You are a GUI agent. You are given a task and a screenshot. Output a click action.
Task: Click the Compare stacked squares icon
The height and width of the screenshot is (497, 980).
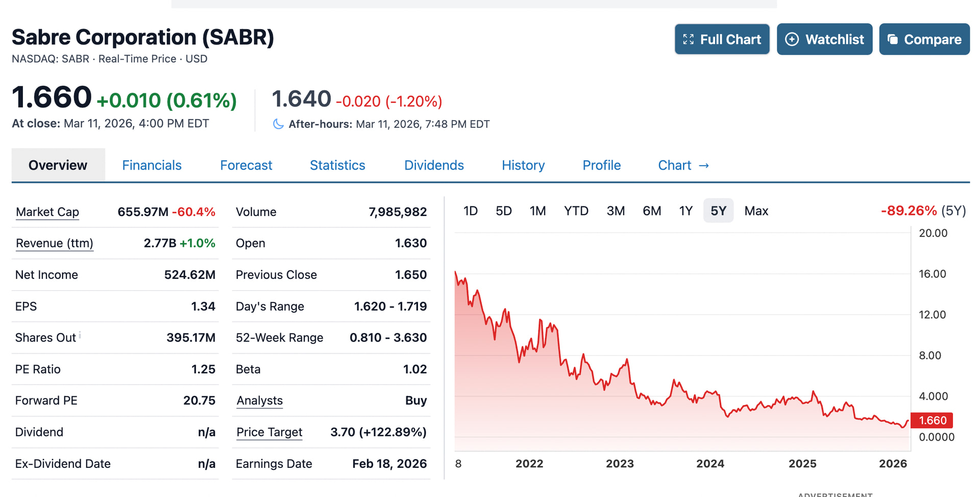click(x=893, y=39)
